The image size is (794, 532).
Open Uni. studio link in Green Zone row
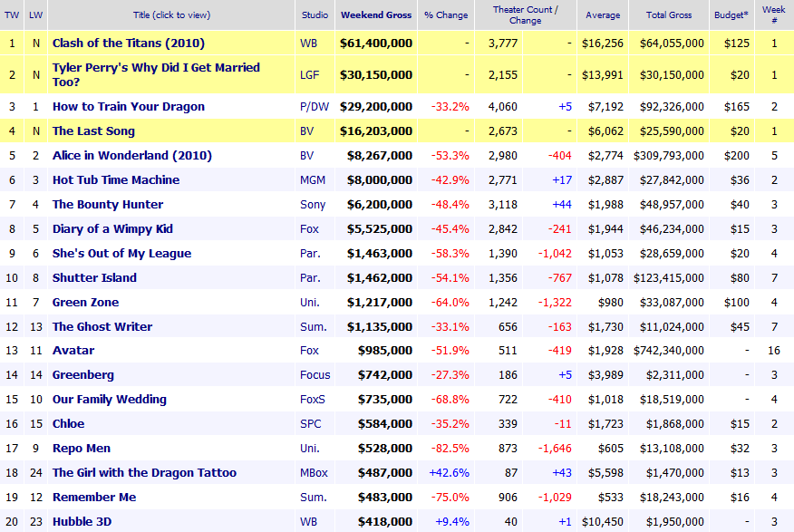309,302
